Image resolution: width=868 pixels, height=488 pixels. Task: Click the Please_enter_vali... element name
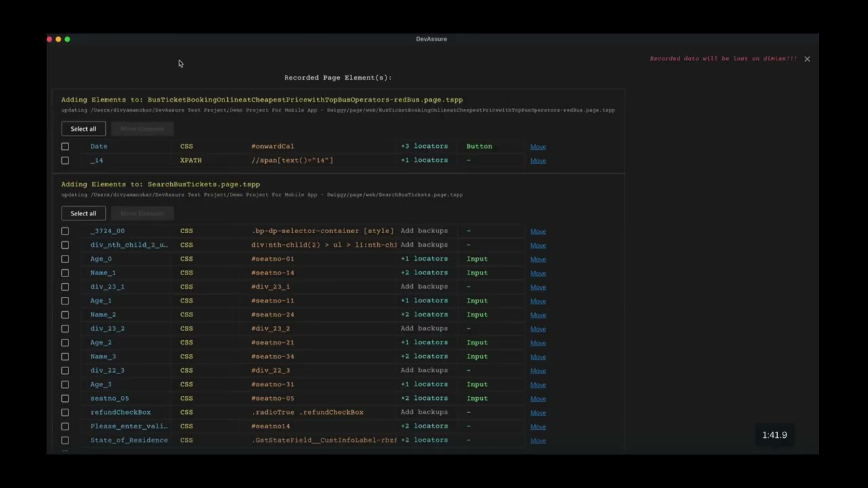tap(129, 426)
